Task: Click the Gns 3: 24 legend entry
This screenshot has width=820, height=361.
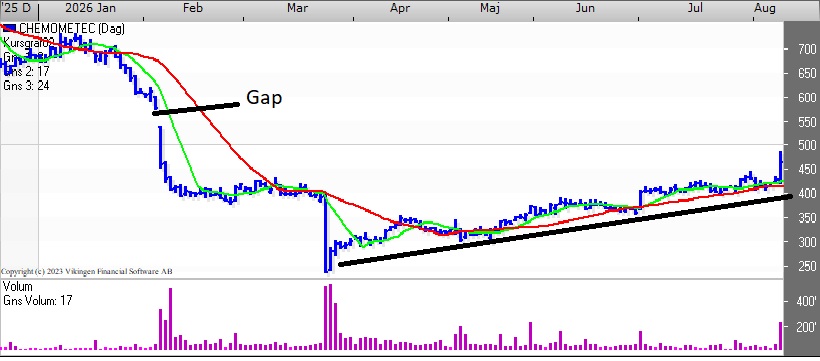Action: coord(26,85)
